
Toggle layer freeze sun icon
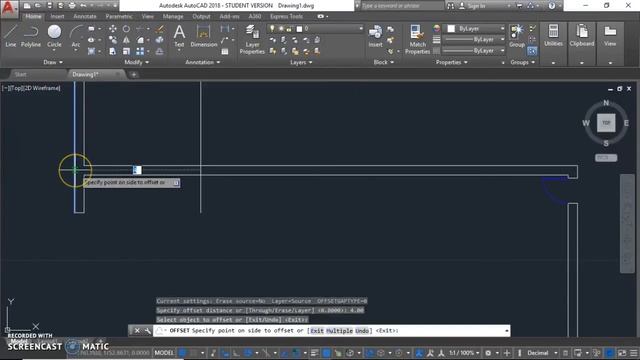point(281,29)
